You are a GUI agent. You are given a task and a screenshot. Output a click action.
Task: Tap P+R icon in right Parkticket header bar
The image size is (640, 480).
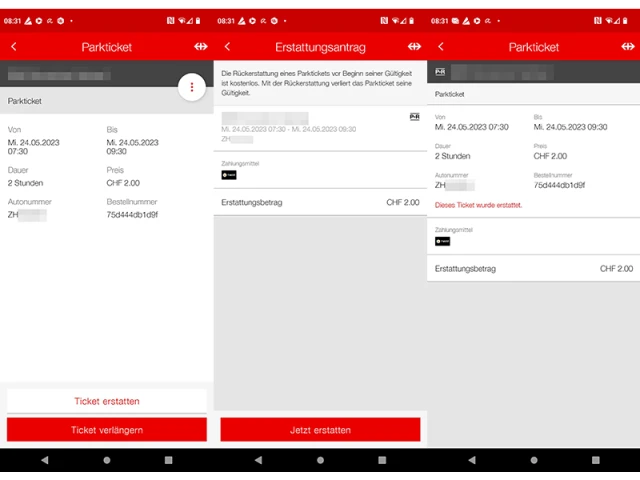(440, 72)
